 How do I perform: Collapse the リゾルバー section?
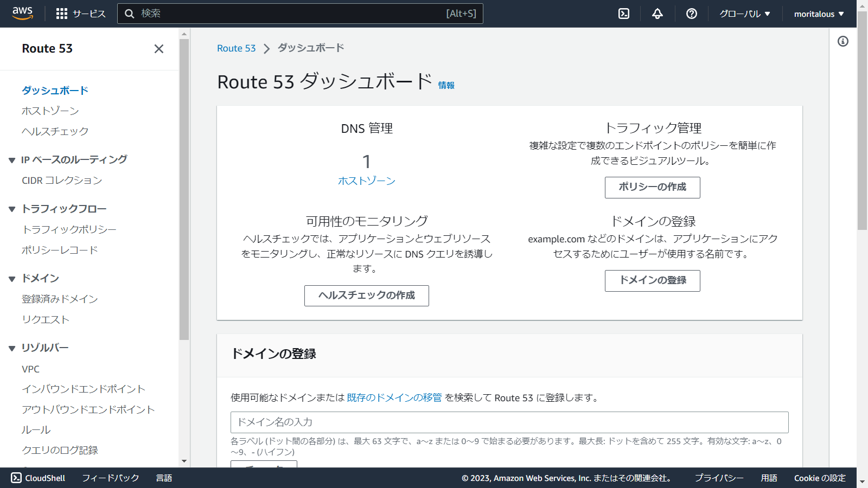pyautogui.click(x=11, y=348)
